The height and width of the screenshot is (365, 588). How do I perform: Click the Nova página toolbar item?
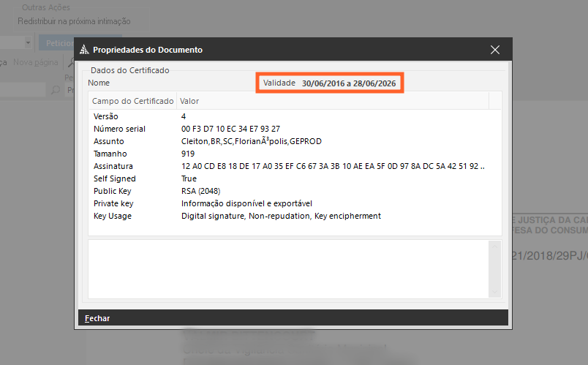point(36,63)
